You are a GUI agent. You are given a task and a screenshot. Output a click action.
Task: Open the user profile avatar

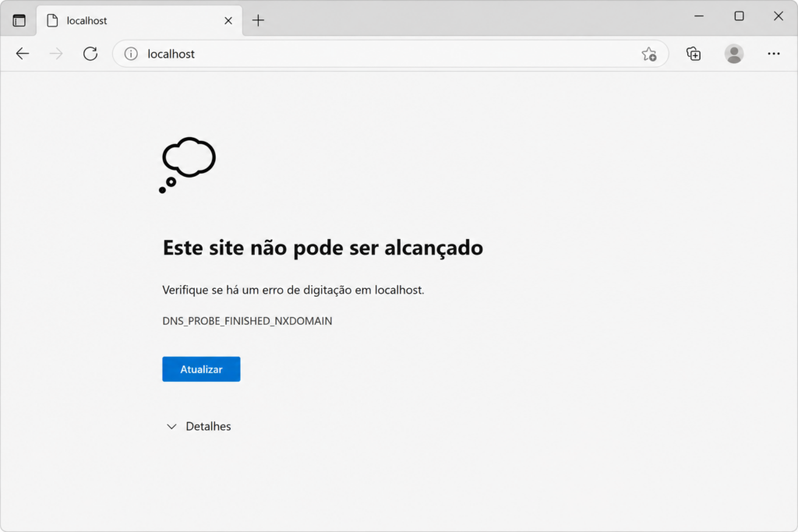pyautogui.click(x=734, y=54)
